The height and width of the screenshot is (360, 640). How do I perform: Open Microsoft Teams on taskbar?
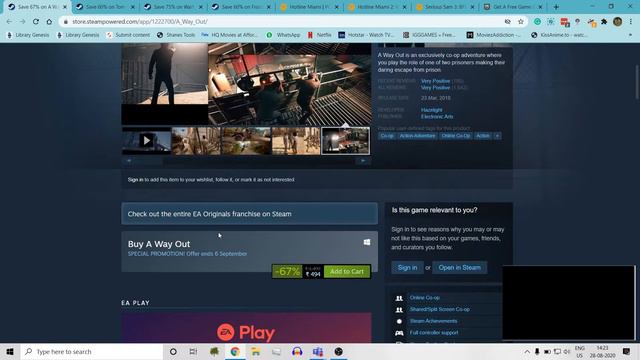(x=318, y=351)
